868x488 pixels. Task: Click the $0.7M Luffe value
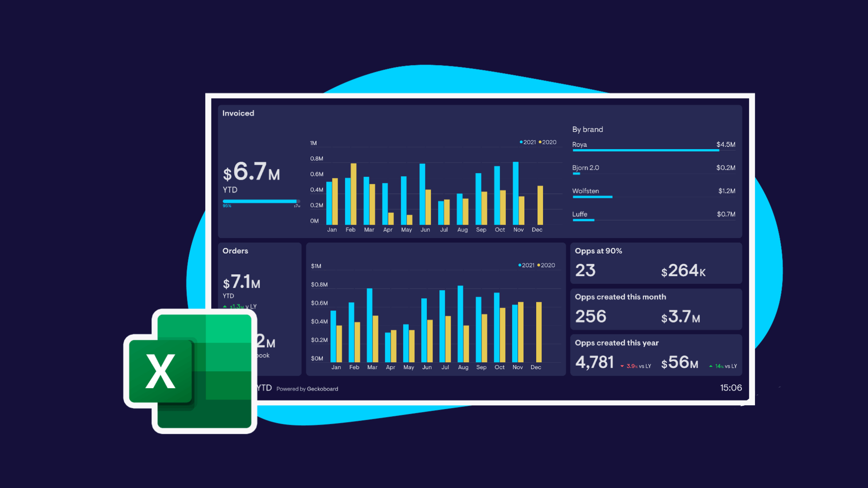pos(726,214)
